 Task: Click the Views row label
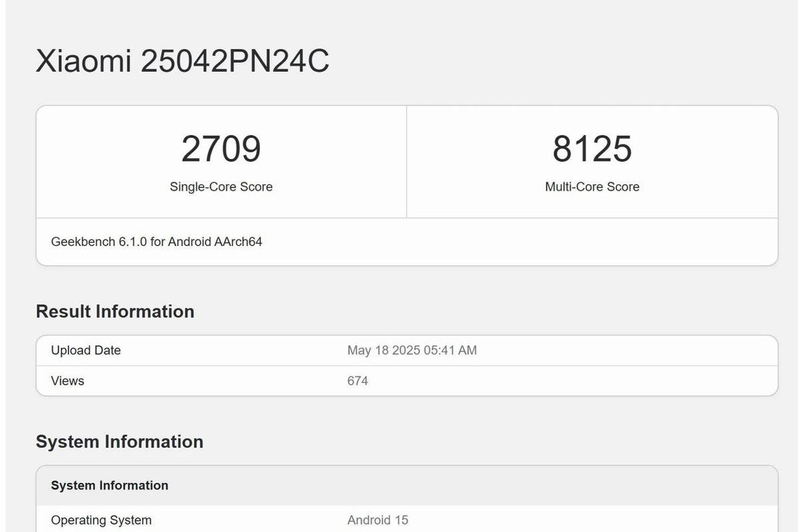(x=67, y=381)
